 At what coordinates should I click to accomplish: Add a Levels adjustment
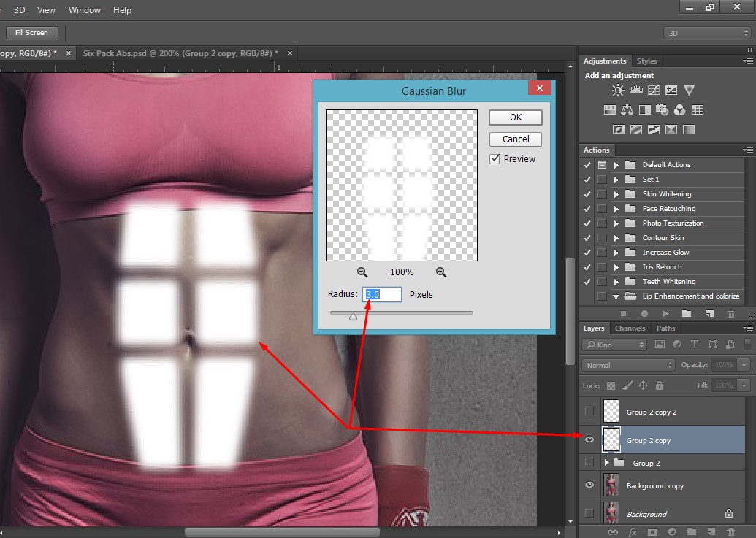(x=635, y=91)
